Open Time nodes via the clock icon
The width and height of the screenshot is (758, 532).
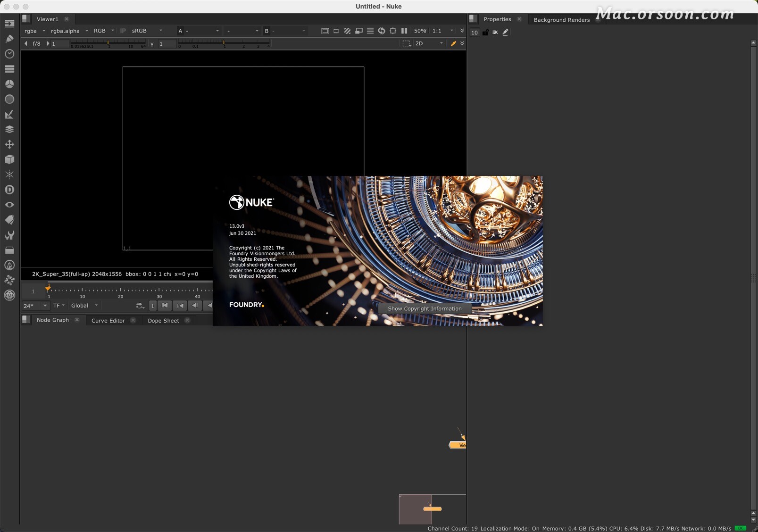pos(9,54)
